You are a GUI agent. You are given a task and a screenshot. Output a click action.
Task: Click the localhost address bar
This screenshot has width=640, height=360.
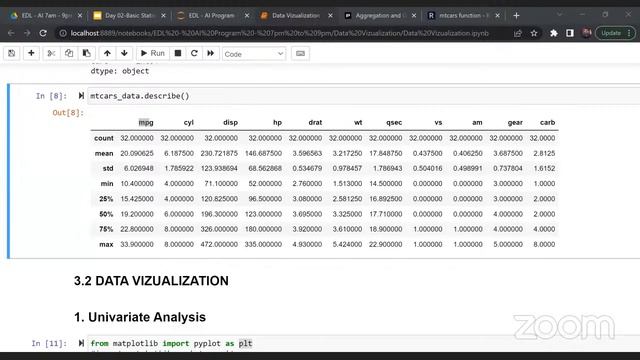click(x=280, y=33)
